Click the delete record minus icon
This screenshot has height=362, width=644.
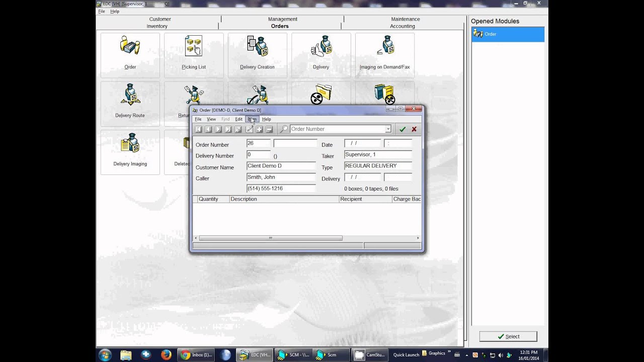269,129
